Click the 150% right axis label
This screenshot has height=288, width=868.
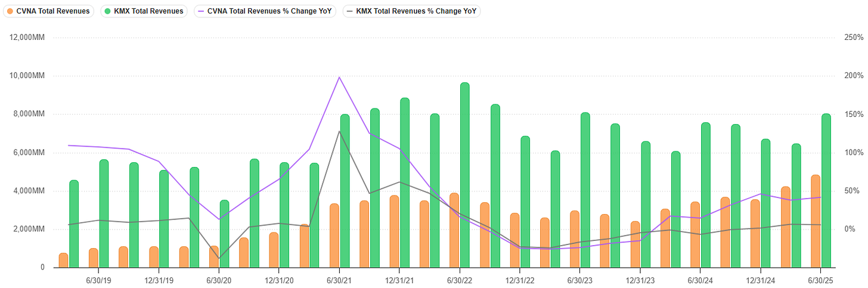point(854,114)
